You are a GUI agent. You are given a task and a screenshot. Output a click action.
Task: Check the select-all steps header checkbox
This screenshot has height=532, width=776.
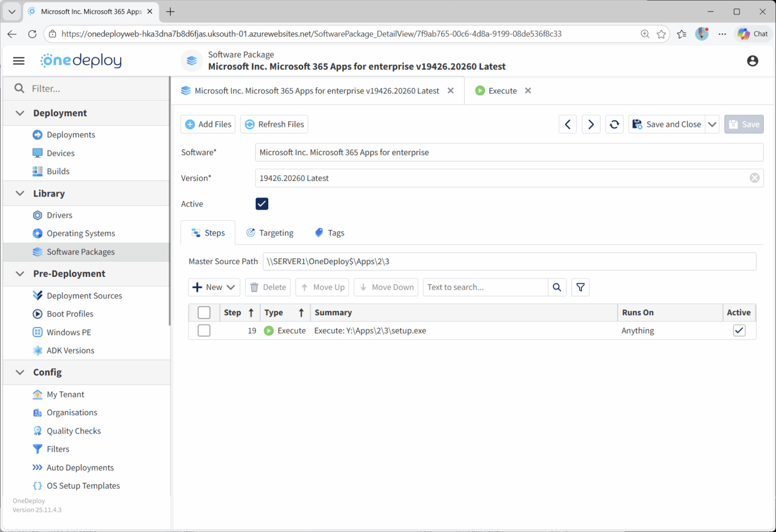204,313
